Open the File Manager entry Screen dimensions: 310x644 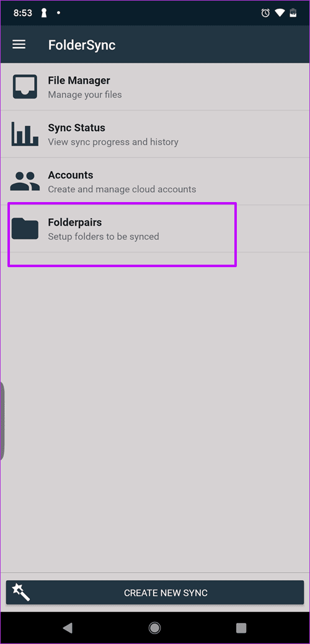155,87
